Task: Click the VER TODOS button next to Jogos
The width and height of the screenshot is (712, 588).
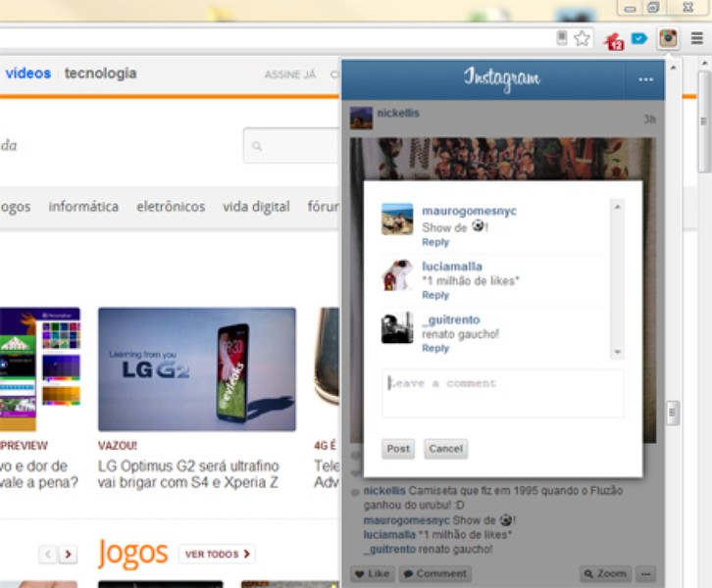Action: click(x=217, y=554)
